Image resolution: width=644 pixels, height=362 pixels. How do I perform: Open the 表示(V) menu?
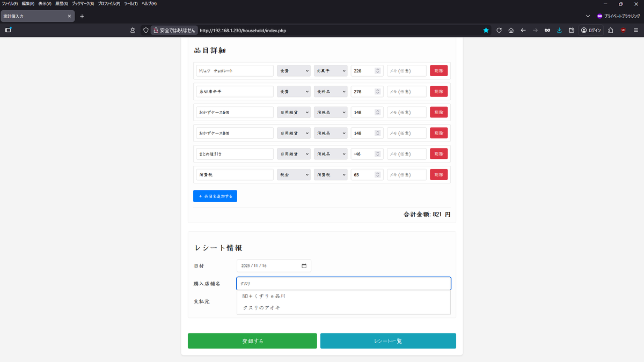[x=45, y=4]
